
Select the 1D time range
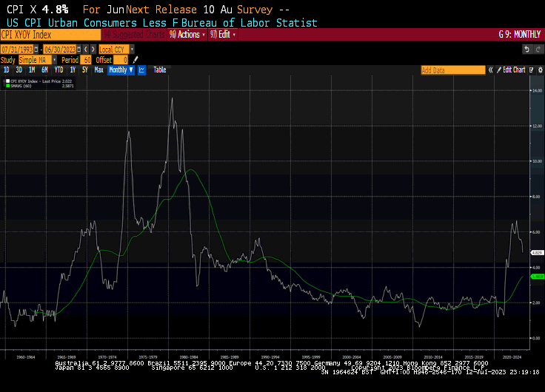click(x=6, y=70)
